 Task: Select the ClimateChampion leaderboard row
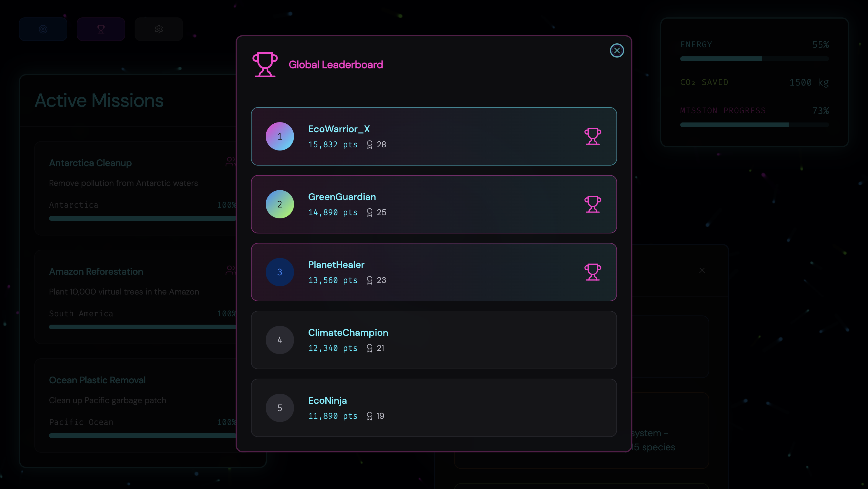tap(434, 340)
